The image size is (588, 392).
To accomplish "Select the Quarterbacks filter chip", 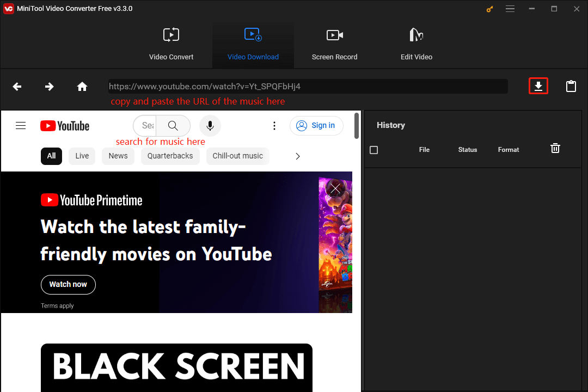I will (x=170, y=156).
